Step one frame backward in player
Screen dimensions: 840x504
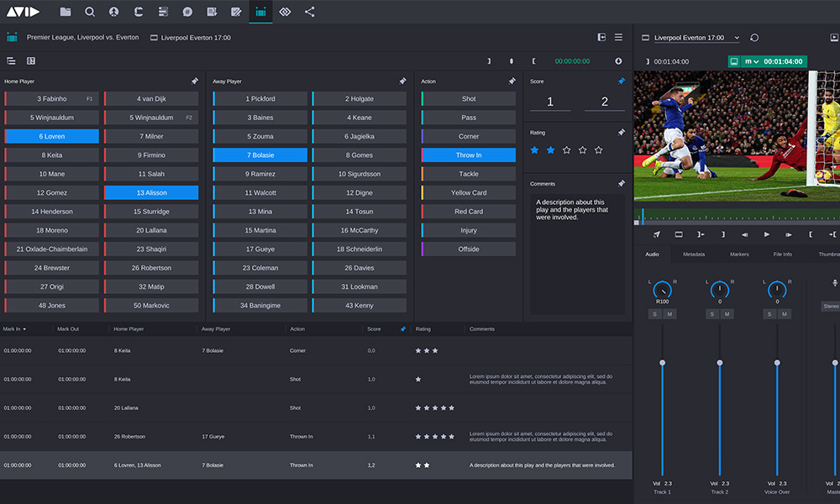tap(744, 234)
